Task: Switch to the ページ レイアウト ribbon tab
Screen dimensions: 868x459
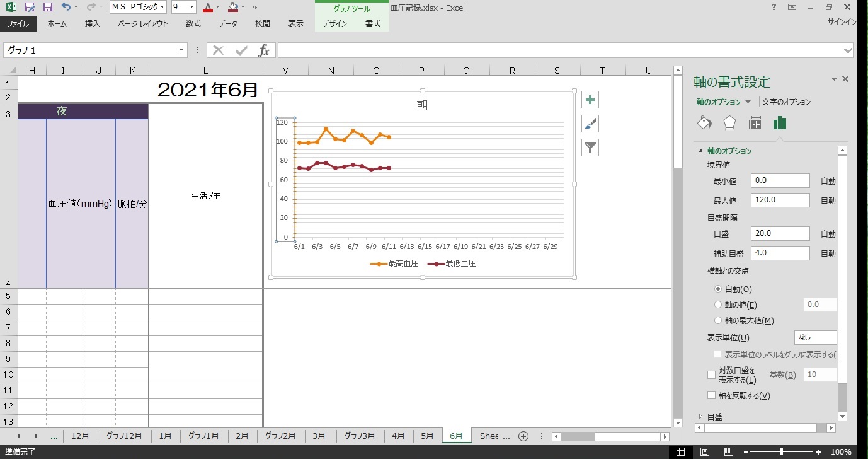Action: point(143,24)
